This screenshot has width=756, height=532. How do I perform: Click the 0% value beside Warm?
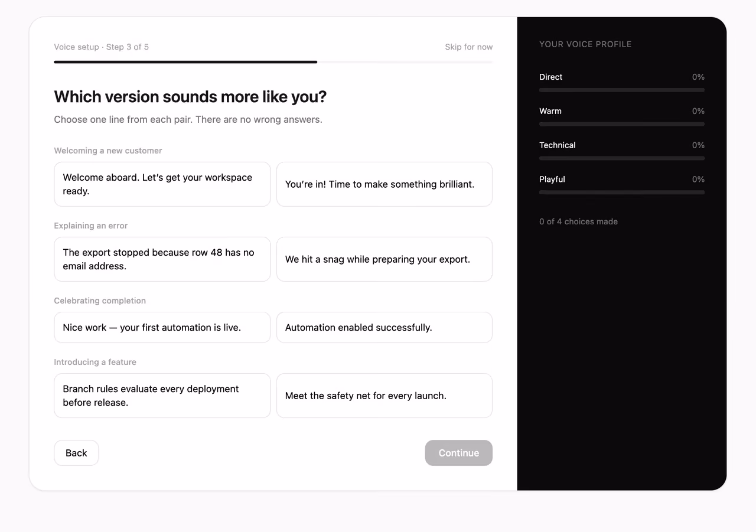coord(698,111)
